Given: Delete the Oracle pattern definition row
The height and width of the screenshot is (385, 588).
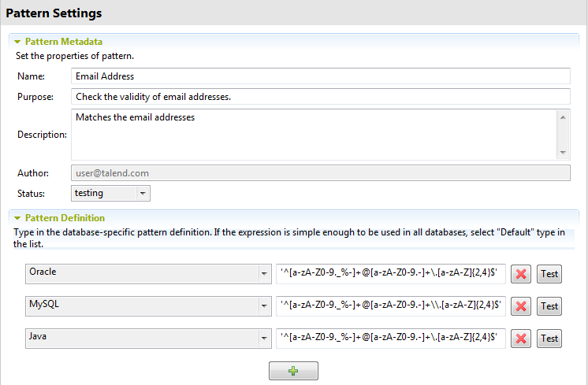Looking at the screenshot, I should tap(521, 274).
